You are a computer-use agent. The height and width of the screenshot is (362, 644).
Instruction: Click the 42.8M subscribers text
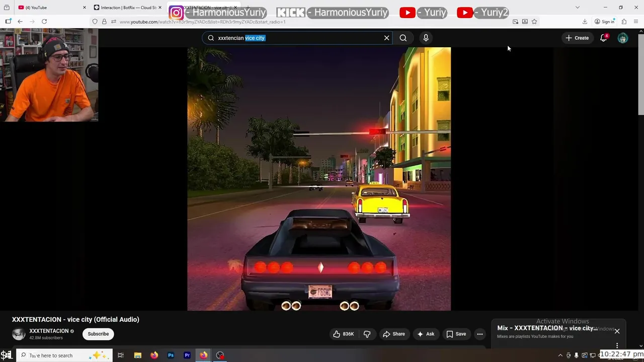(46, 338)
